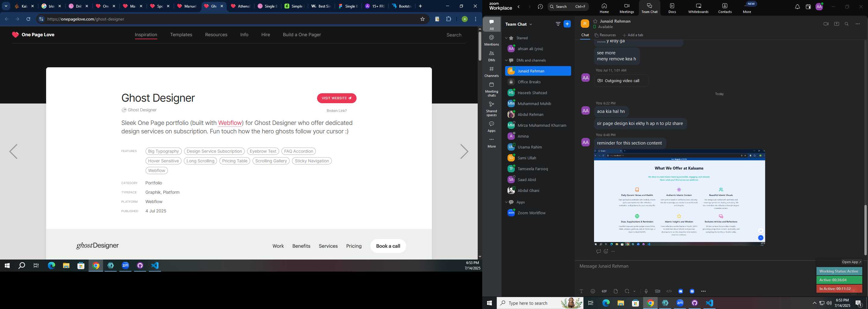Open the emoji picker in message composer
This screenshot has height=309, width=868.
point(593,291)
